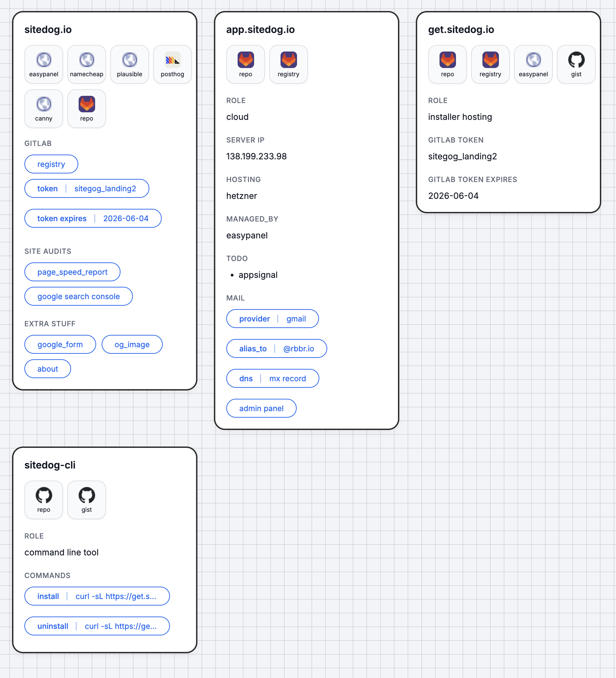Open GitHub gist icon in sitedog-cli card
The image size is (616, 678).
(87, 500)
